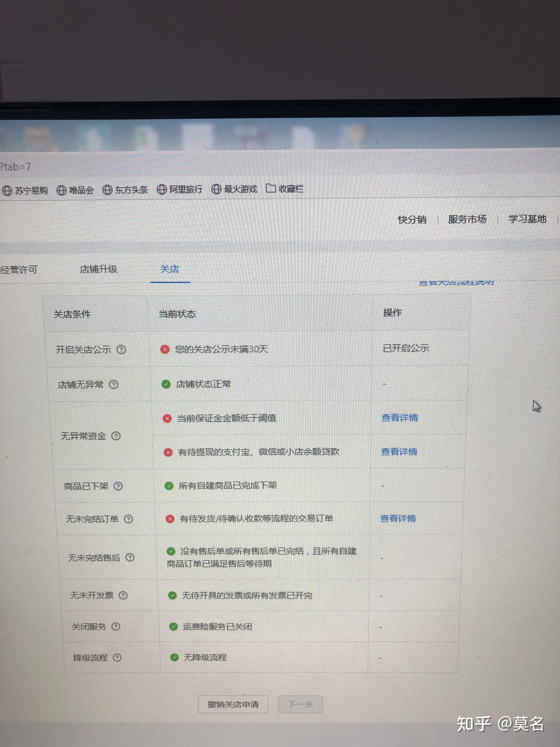Click the 您的关店公示未满30天 status text
Viewport: 560px width, 747px height.
(221, 349)
